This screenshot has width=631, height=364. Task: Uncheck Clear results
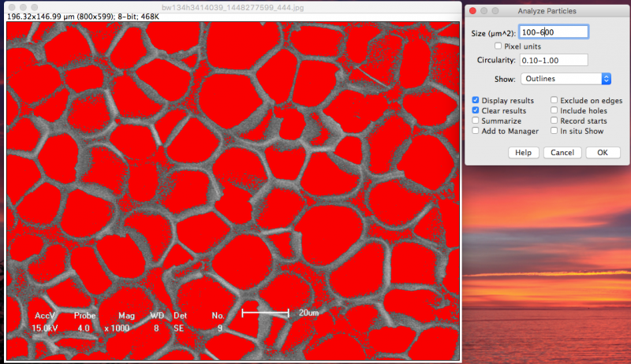(476, 110)
